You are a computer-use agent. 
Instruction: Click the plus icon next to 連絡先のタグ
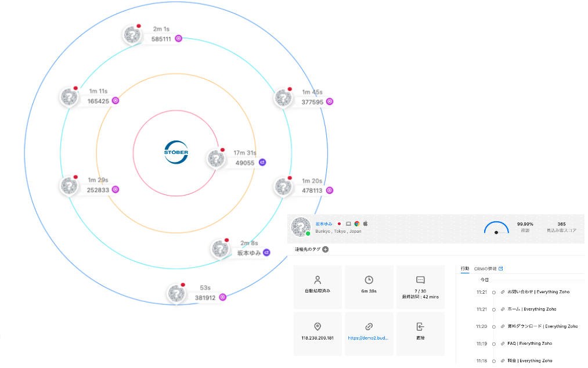coord(325,250)
